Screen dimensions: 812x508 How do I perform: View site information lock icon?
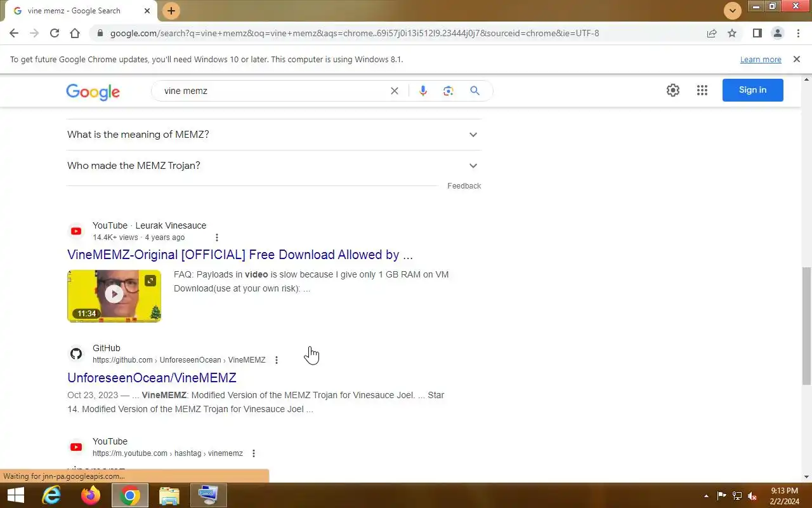coord(100,33)
